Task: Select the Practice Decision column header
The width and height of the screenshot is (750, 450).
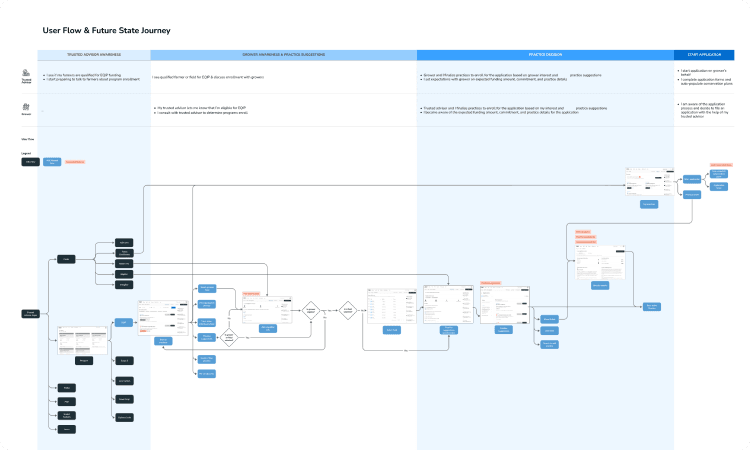Action: tap(545, 55)
